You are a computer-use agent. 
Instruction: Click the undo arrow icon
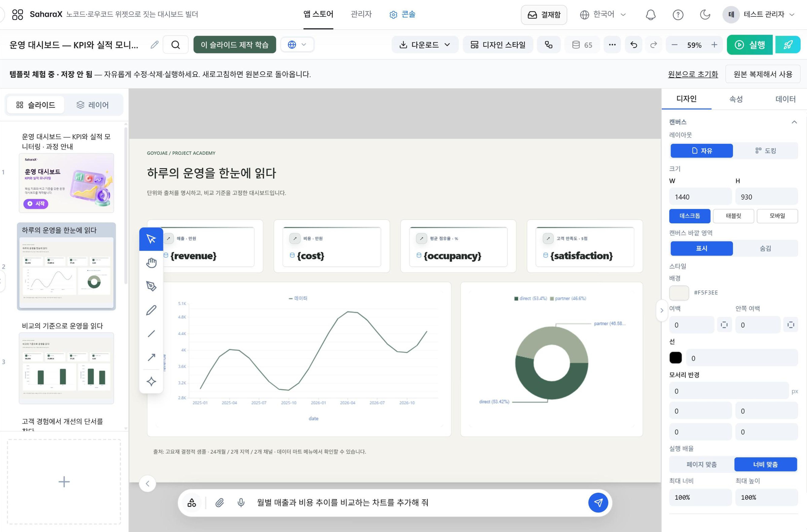(633, 45)
